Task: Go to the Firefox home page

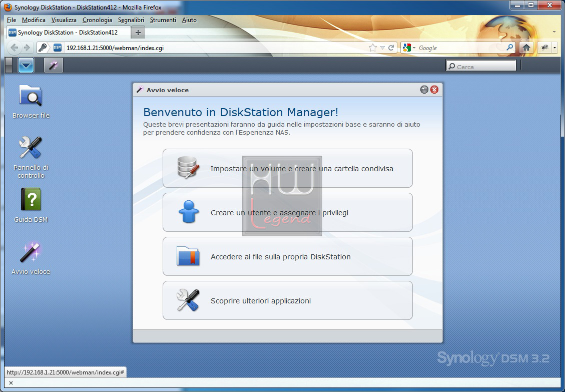Action: pos(526,48)
